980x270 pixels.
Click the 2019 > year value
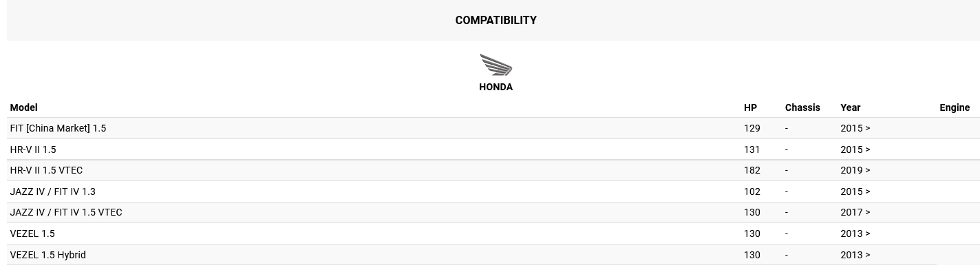pyautogui.click(x=855, y=170)
